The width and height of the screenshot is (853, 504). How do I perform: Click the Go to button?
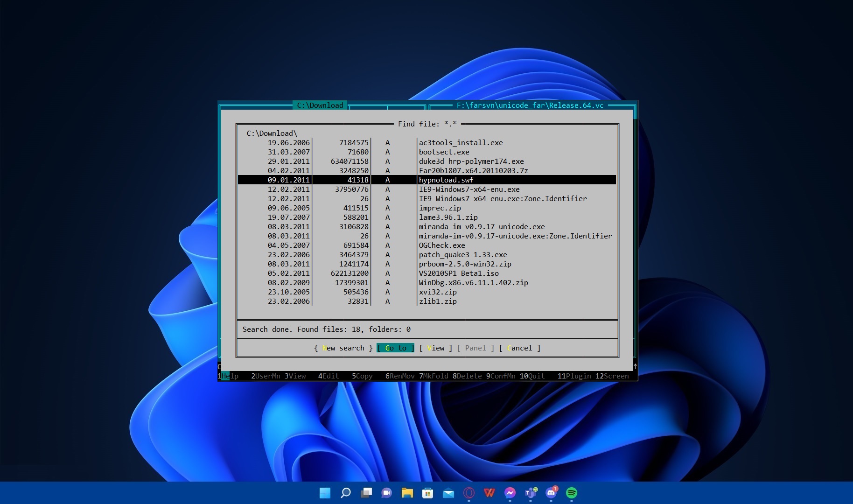(x=395, y=348)
